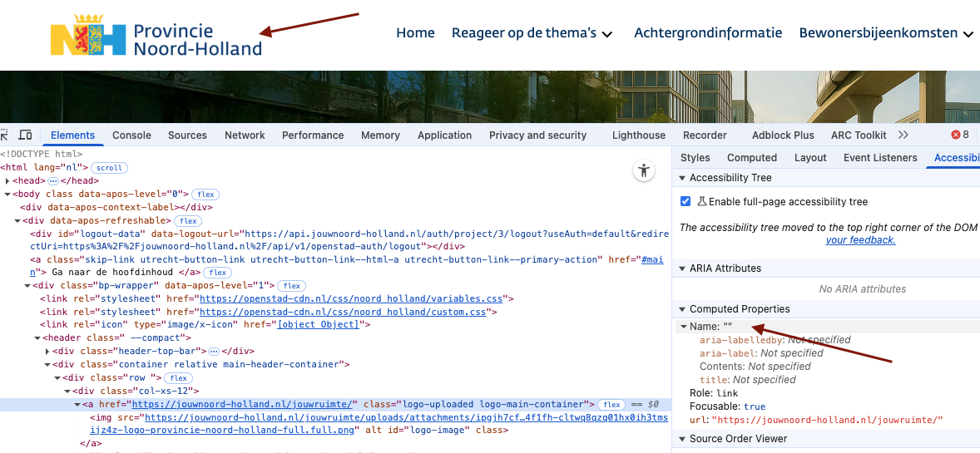980x453 pixels.
Task: Toggle flex badge on logo-main-container anchor
Action: click(613, 405)
